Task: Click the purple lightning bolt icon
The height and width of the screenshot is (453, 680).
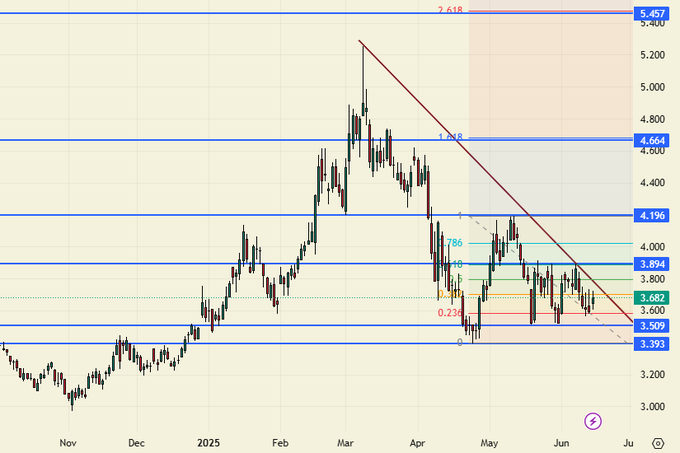Action: pos(593,421)
